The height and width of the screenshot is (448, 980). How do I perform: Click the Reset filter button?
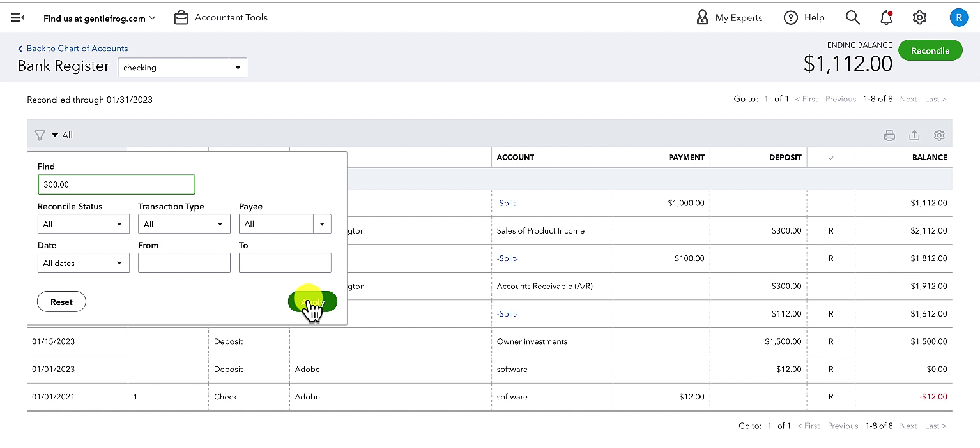pyautogui.click(x=61, y=302)
